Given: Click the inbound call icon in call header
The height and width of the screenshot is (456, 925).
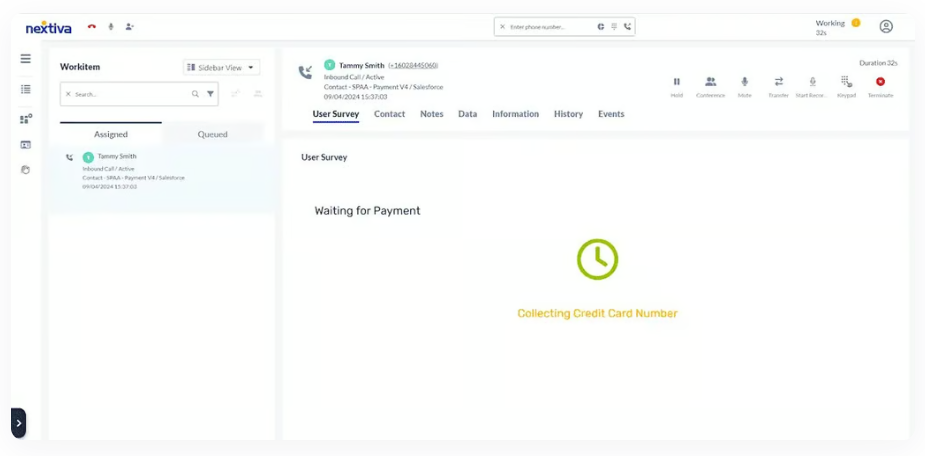Looking at the screenshot, I should tap(305, 73).
